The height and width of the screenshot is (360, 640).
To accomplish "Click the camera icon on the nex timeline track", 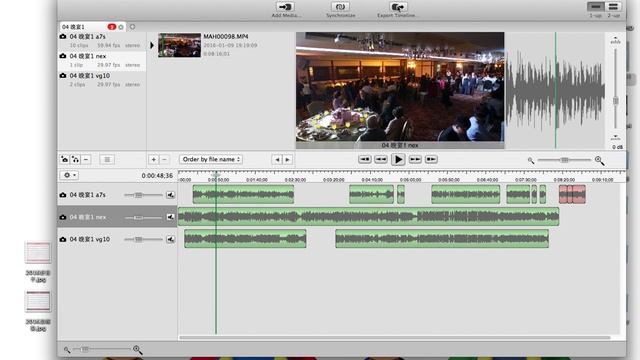I will click(63, 217).
